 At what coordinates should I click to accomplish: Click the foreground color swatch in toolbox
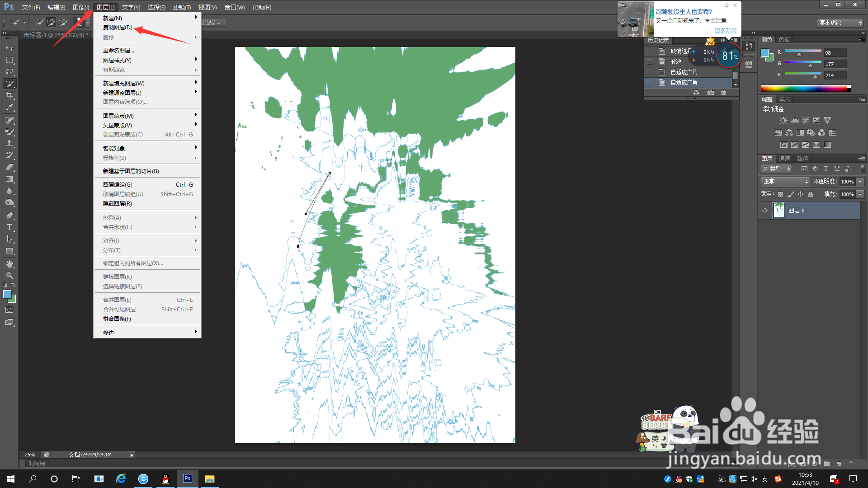[x=7, y=295]
